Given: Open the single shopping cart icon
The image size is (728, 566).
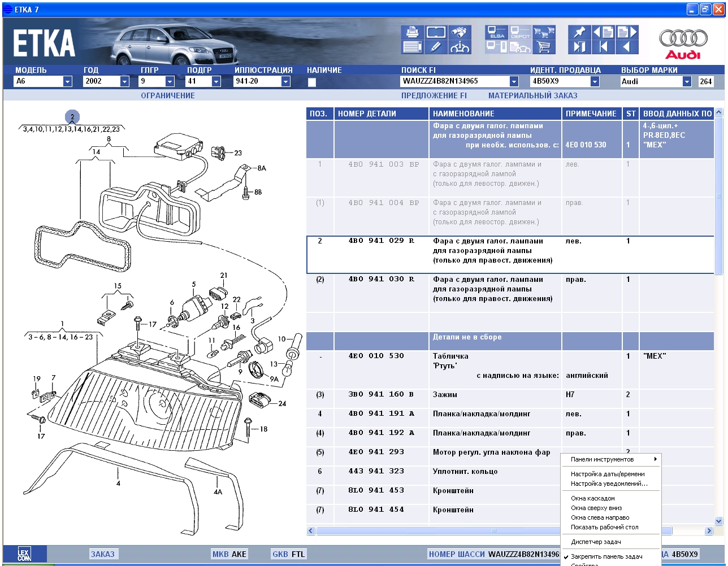Looking at the screenshot, I should pyautogui.click(x=544, y=47).
